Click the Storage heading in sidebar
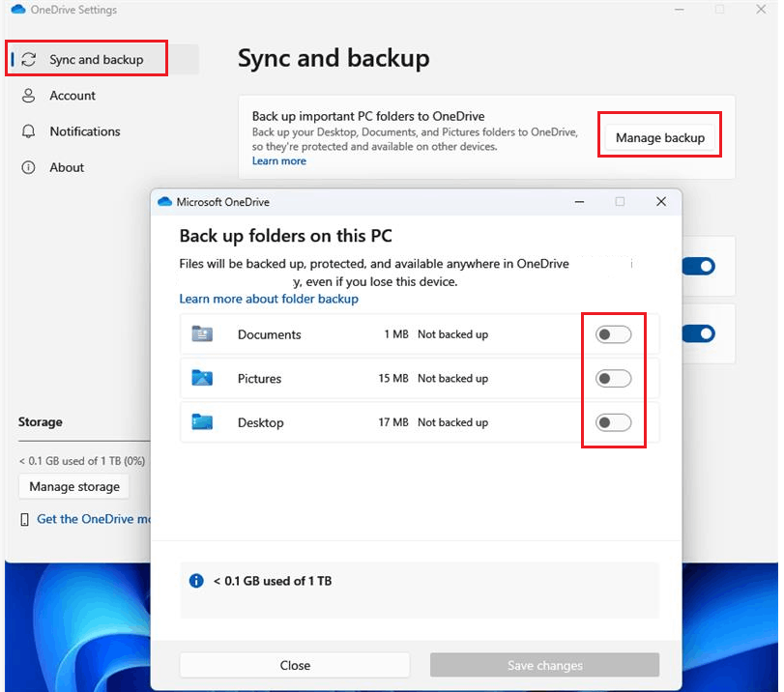 (40, 422)
